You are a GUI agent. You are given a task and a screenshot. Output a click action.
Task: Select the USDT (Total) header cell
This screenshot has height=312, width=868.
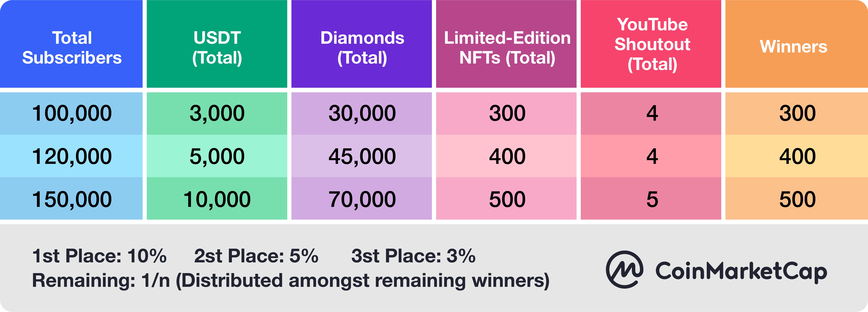[217, 44]
